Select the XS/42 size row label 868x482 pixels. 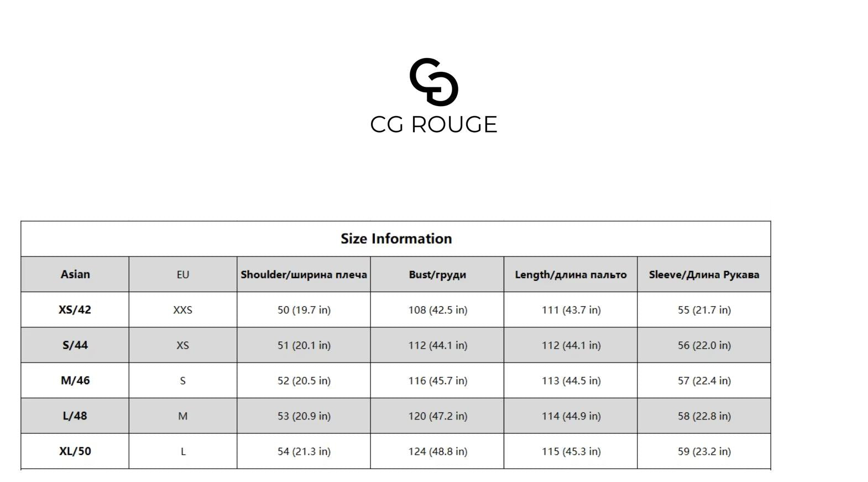click(75, 310)
